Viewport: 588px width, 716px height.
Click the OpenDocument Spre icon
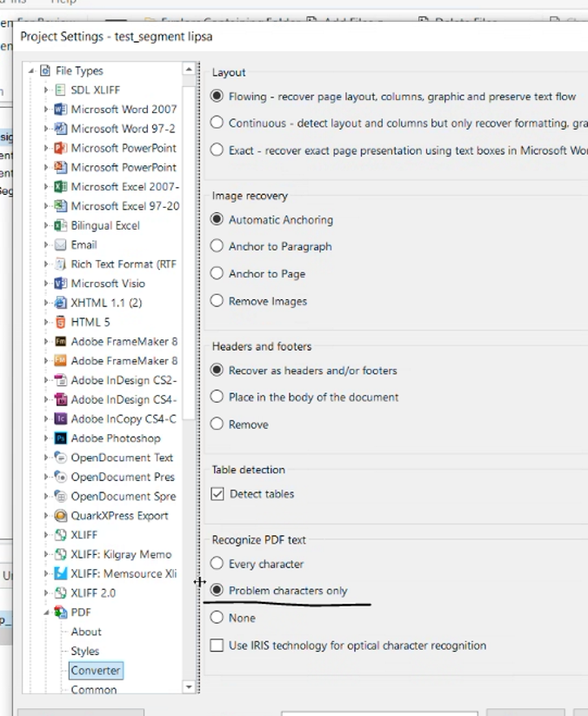[60, 496]
